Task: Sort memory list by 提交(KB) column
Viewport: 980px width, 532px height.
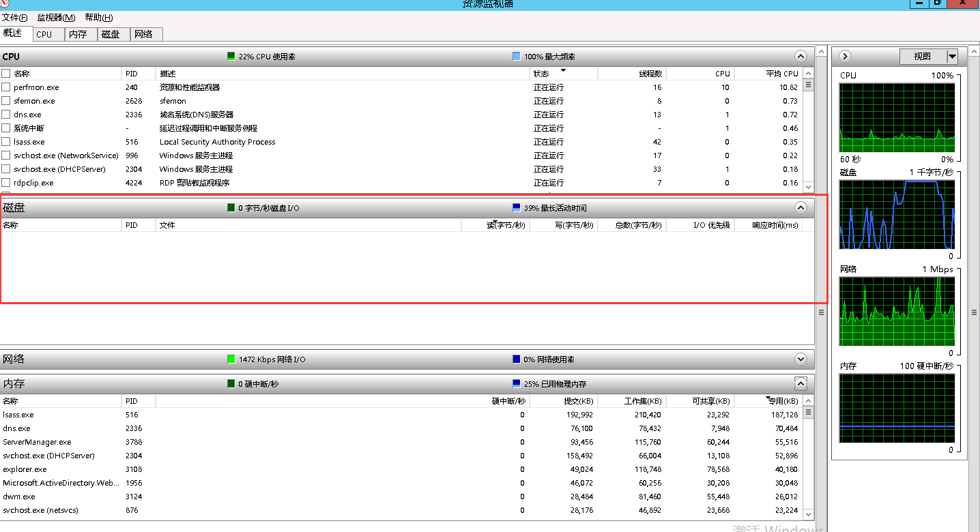Action: pos(564,401)
